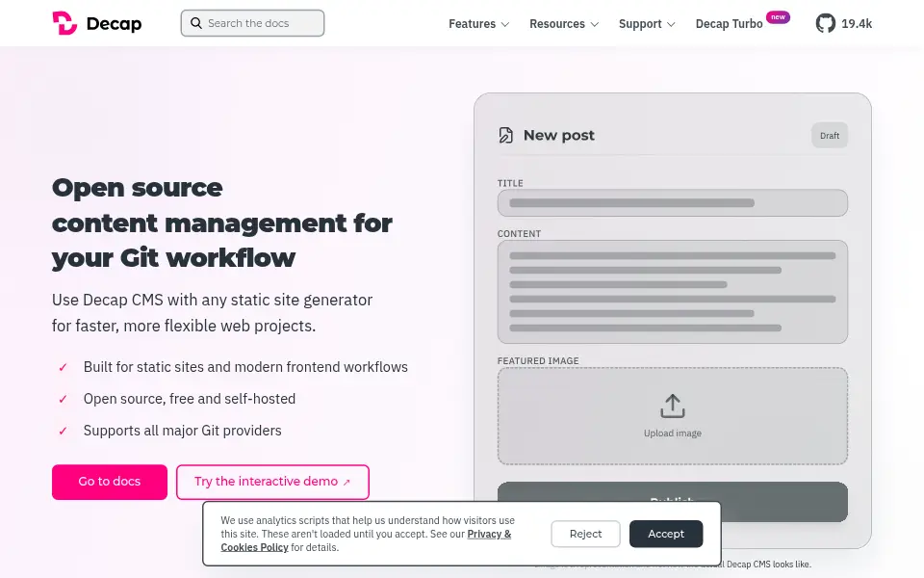Image resolution: width=924 pixels, height=578 pixels.
Task: Click the FEATURED IMAGE label
Action: coord(538,361)
